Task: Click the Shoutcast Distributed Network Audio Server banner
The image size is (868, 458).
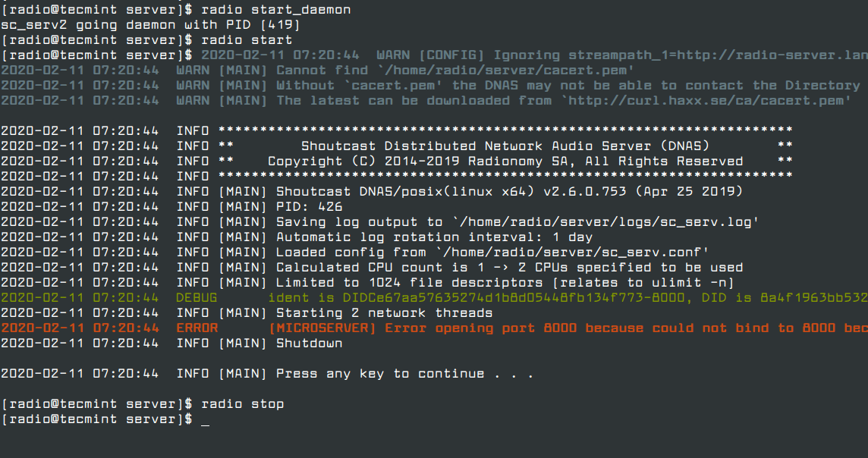Action: click(x=505, y=146)
